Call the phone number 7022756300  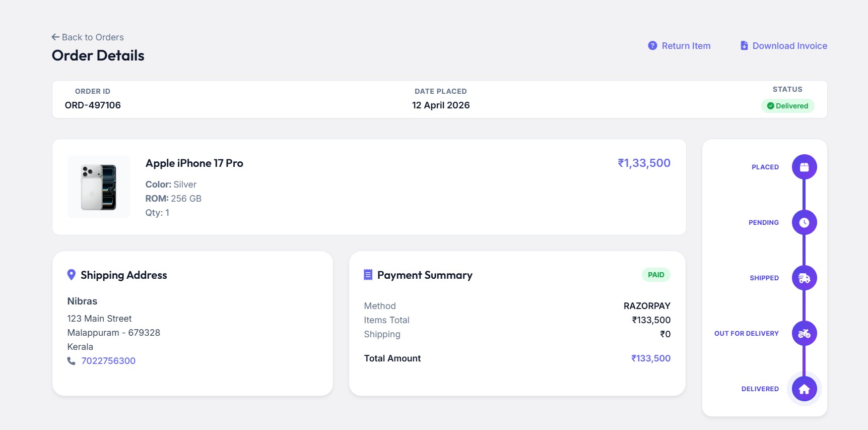pyautogui.click(x=108, y=361)
